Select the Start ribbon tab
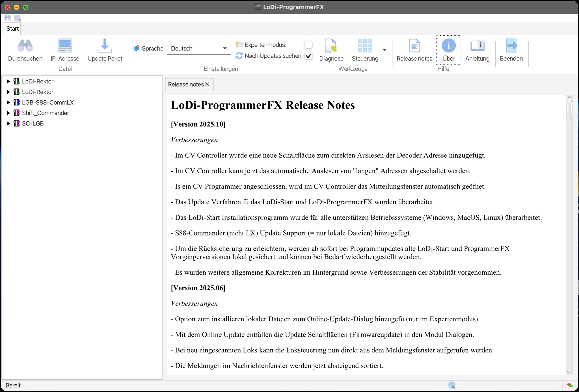579x392 pixels. pos(12,29)
